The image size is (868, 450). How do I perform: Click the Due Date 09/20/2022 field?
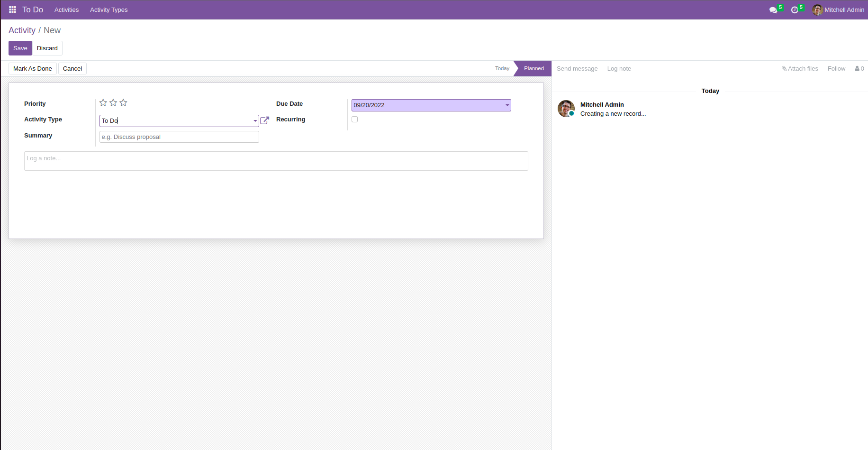pos(431,105)
